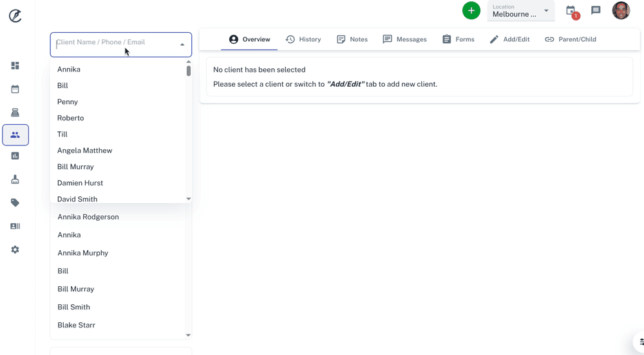
Task: Switch to the Notes tab
Action: click(352, 39)
